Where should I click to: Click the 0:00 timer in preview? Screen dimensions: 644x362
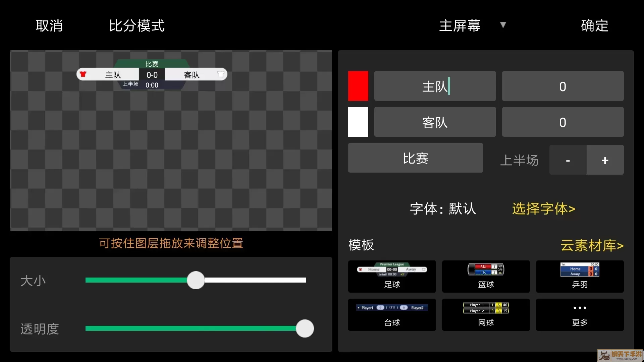point(152,85)
